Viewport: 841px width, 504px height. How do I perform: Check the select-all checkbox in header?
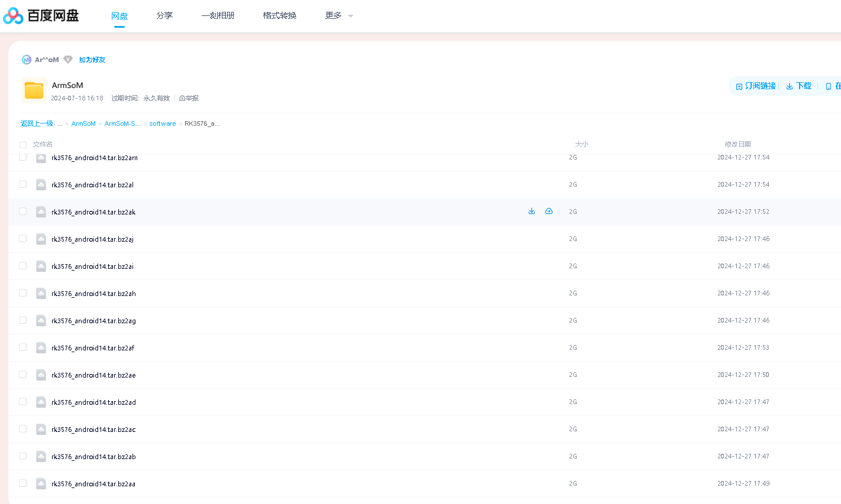[22, 145]
